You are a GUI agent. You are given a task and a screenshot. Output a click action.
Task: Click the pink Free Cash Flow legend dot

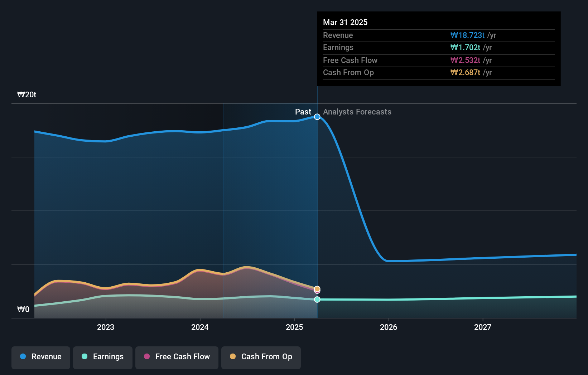(147, 356)
